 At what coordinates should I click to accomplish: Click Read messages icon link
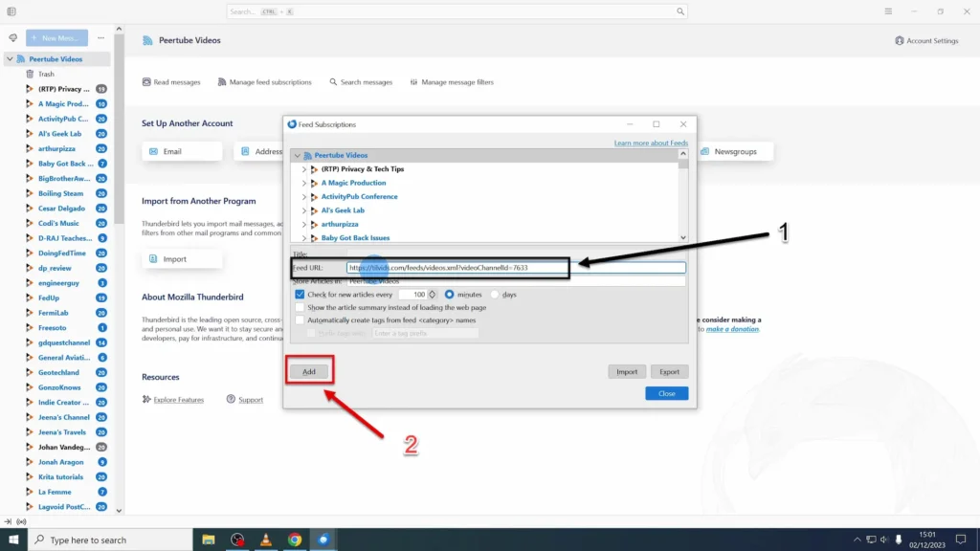coord(171,82)
